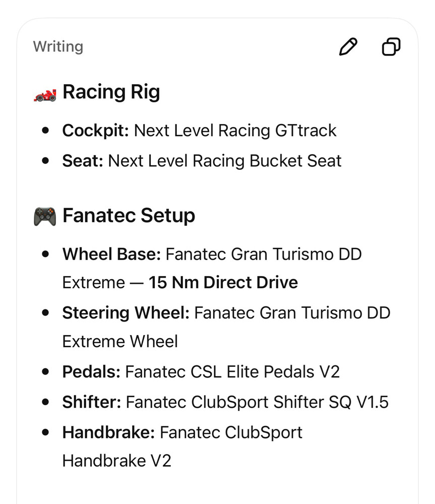Click the Writing label
Screen dimensions: 435x504
58,46
